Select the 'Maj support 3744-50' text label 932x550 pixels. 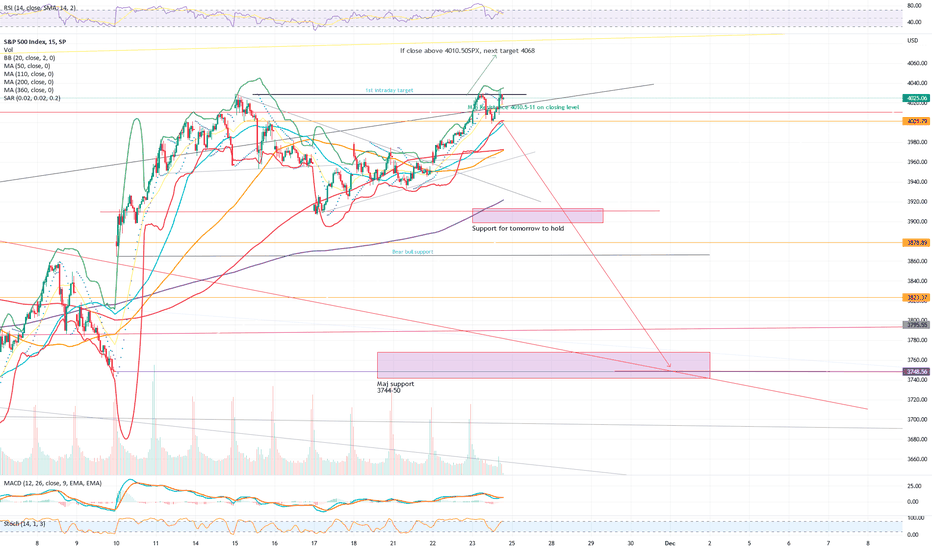395,387
